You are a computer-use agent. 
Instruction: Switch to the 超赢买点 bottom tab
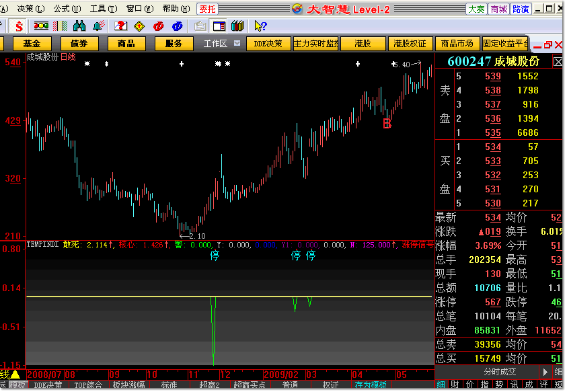[250, 385]
